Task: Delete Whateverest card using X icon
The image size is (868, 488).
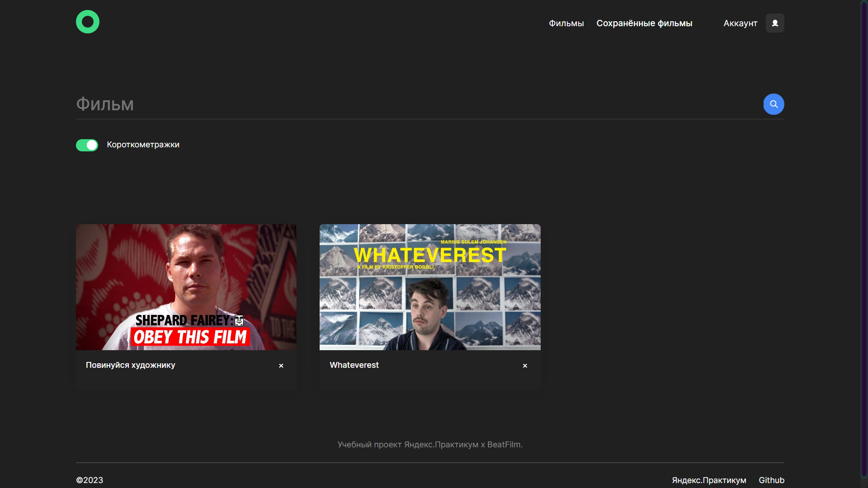Action: tap(525, 366)
